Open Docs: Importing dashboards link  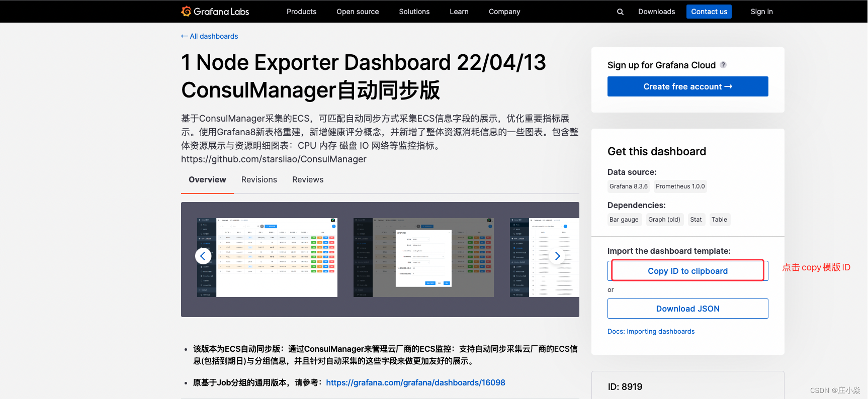tap(651, 331)
